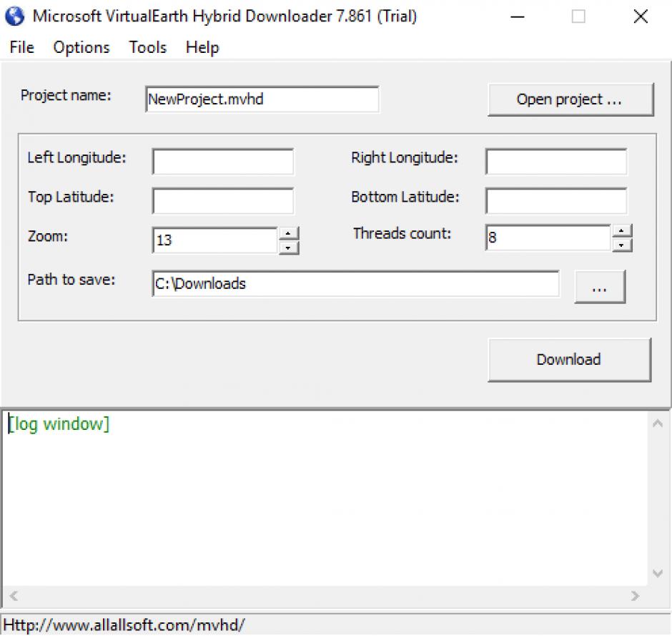Click the globe application icon in title bar
This screenshot has height=636, width=672.
14,16
